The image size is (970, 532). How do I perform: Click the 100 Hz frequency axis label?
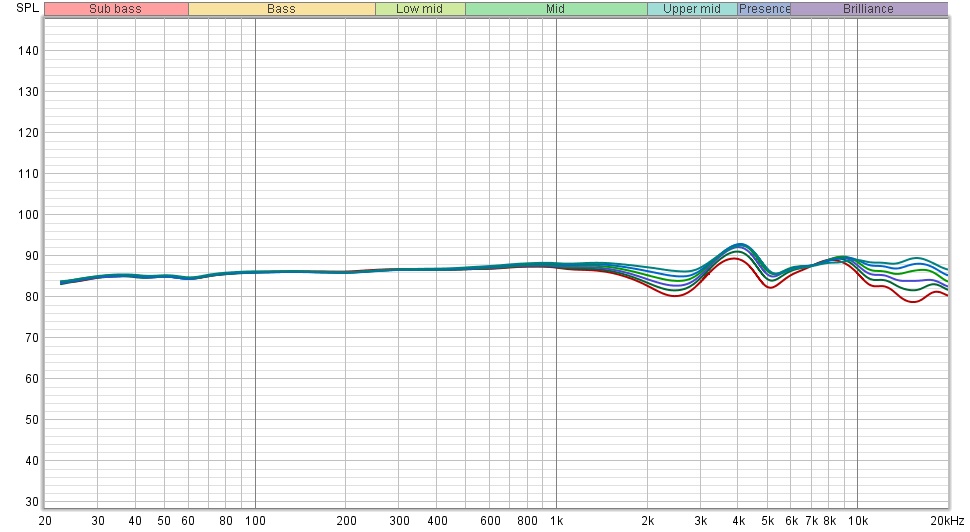click(x=255, y=521)
